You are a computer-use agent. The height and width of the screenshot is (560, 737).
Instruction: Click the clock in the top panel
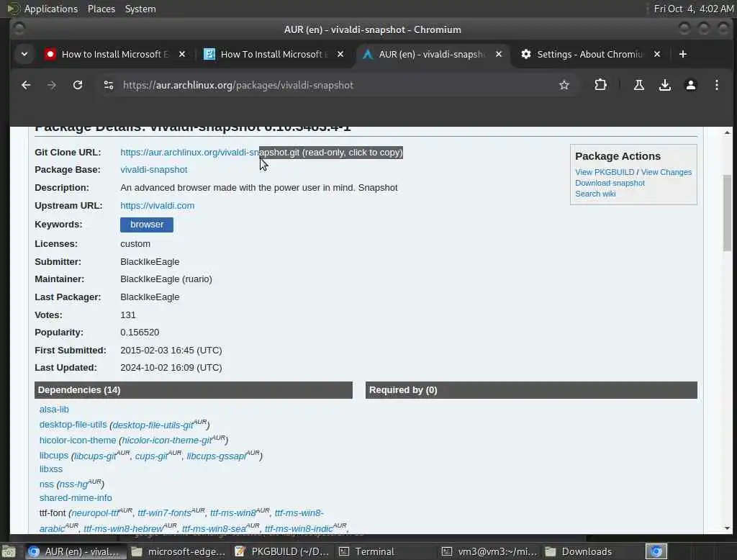pyautogui.click(x=693, y=9)
